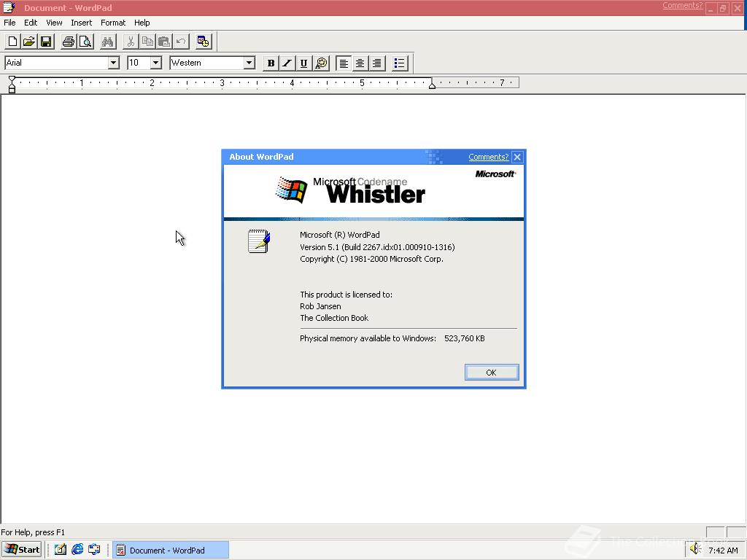
Task: Open the Insert menu
Action: coord(82,23)
